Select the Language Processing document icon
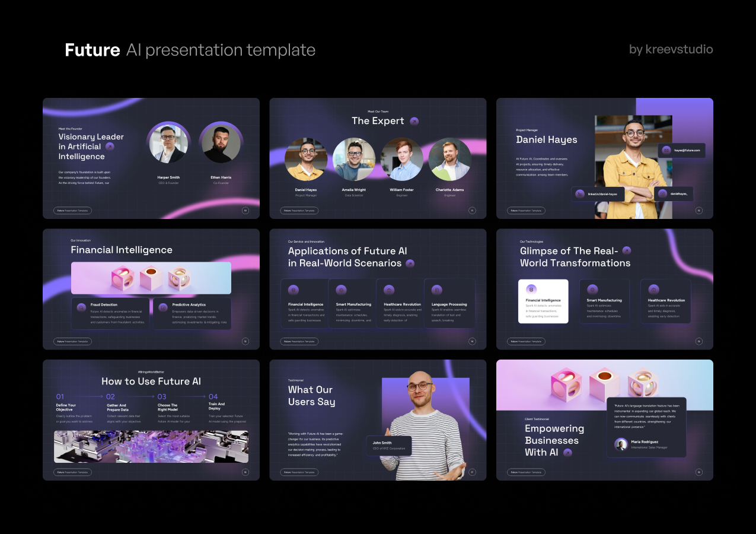The width and height of the screenshot is (756, 534). pyautogui.click(x=437, y=290)
